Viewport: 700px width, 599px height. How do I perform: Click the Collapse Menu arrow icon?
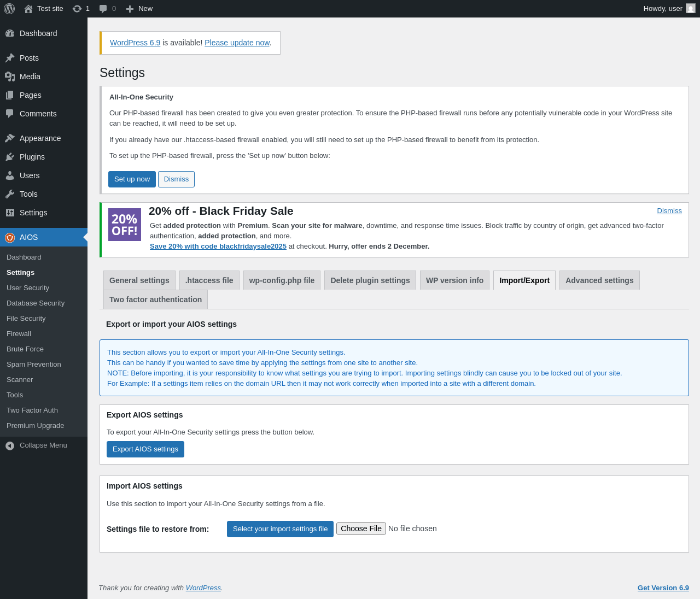coord(10,445)
